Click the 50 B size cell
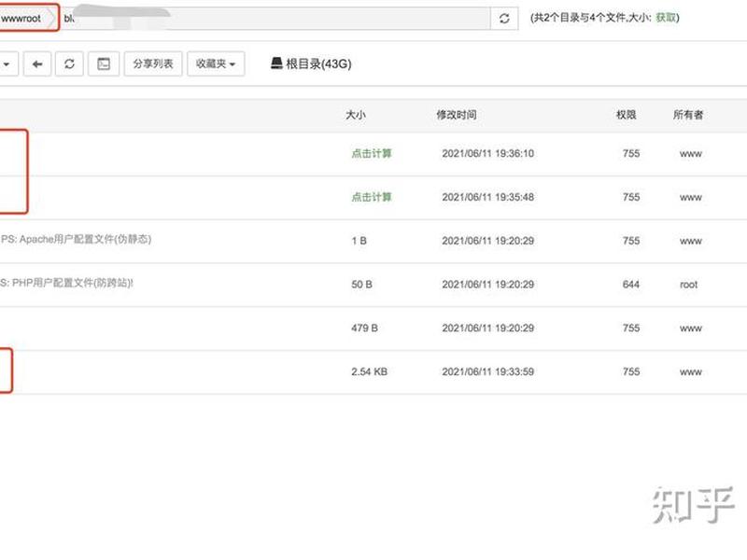This screenshot has width=747, height=560. (x=362, y=285)
